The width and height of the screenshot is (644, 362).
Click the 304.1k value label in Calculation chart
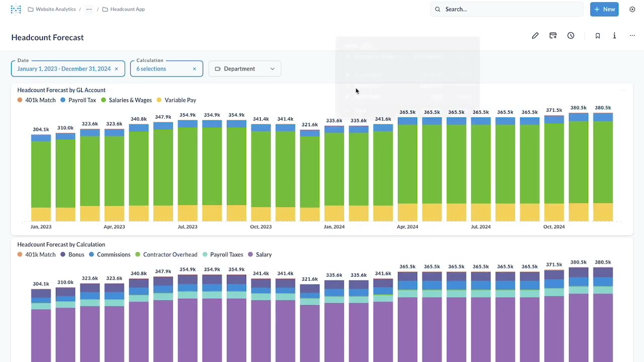[x=41, y=284]
